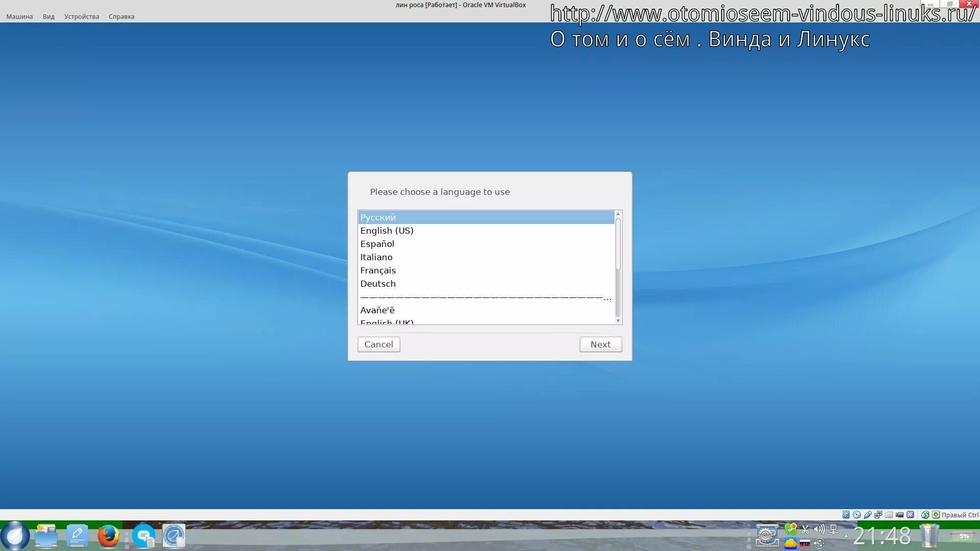Viewport: 980px width, 551px height.
Task: Select English (US) in the list
Action: 387,231
